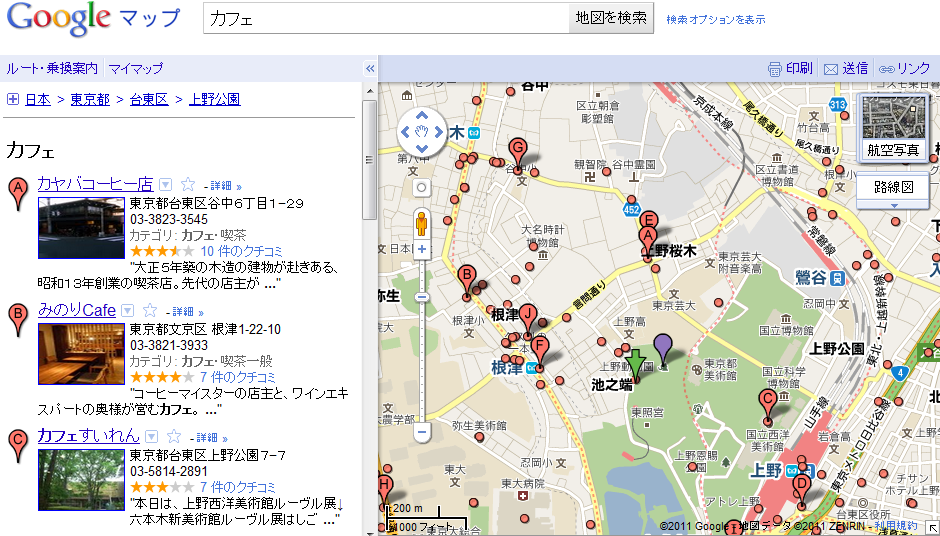The height and width of the screenshot is (536, 940).
Task: Click the カヤバコーヒー店 photo thumbnail
Action: (82, 228)
